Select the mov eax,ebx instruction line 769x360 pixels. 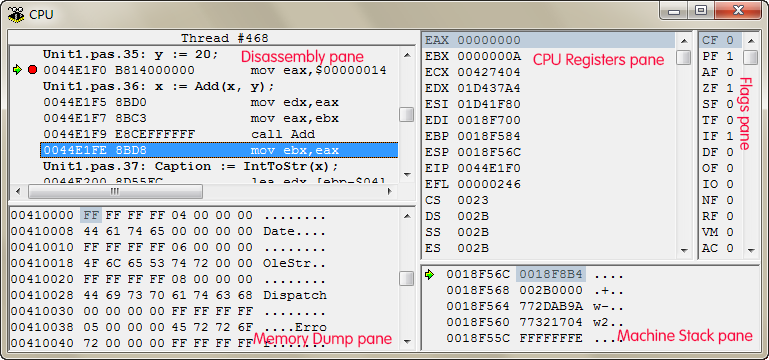pos(191,118)
